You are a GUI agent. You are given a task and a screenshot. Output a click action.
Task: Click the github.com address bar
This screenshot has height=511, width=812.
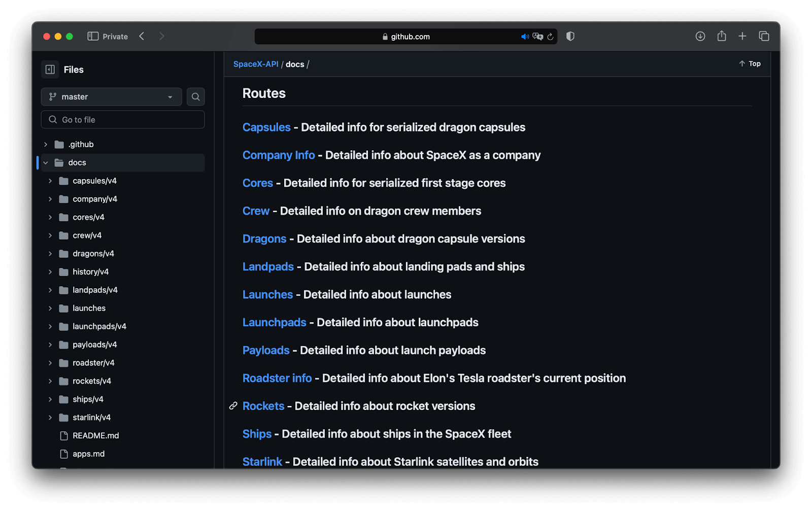406,37
